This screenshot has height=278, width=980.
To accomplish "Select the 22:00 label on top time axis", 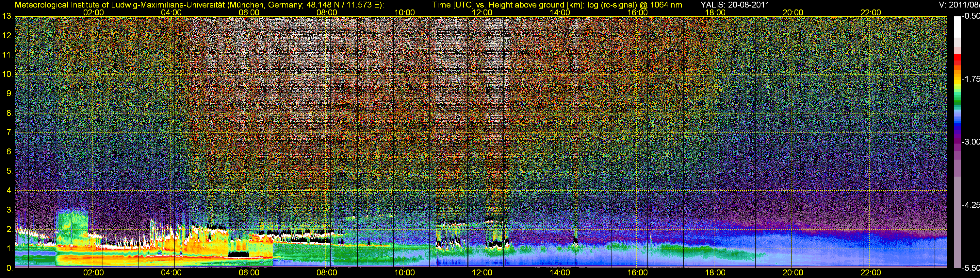I will point(871,12).
